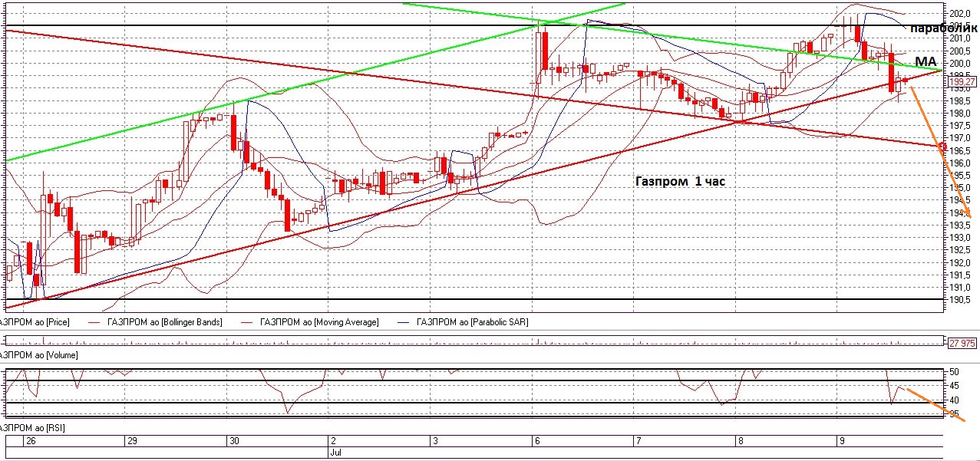Click the 200,0 price axis label
The image size is (980, 461).
pos(959,63)
